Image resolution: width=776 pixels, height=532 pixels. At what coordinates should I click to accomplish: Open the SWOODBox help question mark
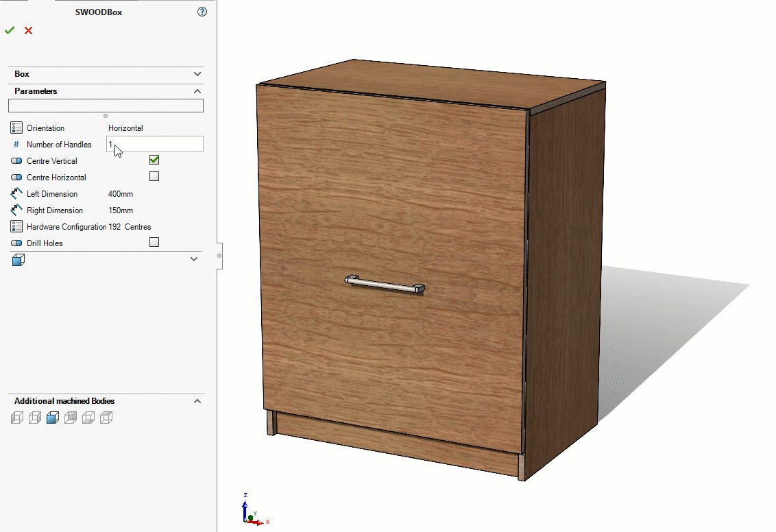202,11
